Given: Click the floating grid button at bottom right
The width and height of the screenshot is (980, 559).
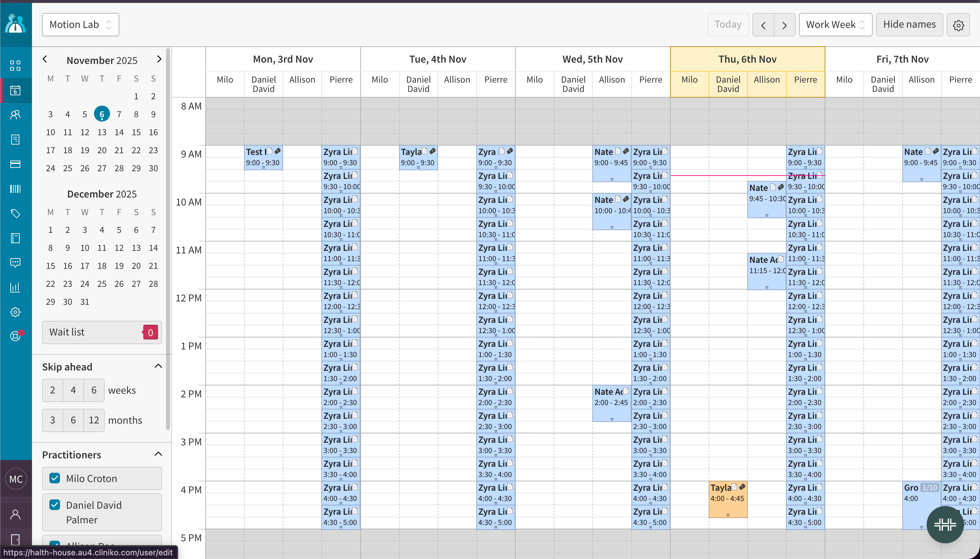Looking at the screenshot, I should 945,524.
